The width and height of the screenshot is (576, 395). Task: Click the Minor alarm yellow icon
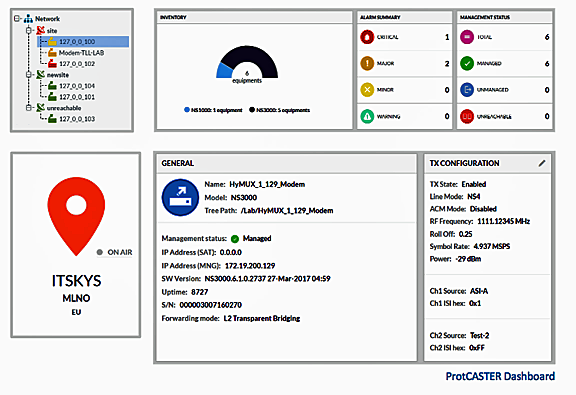(367, 90)
